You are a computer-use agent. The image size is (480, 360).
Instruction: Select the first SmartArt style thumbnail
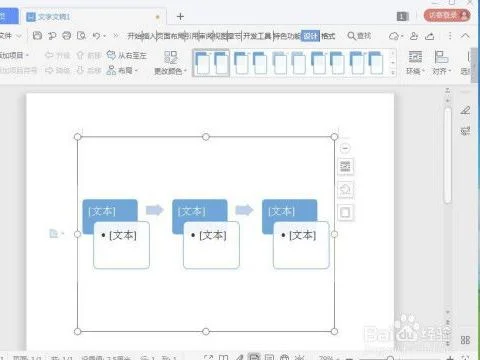coord(211,63)
